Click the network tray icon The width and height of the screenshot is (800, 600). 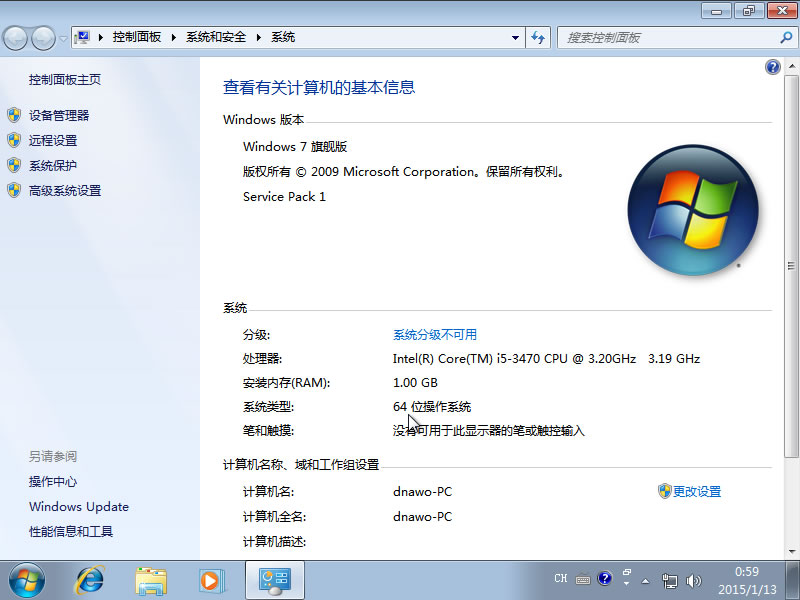(x=669, y=581)
